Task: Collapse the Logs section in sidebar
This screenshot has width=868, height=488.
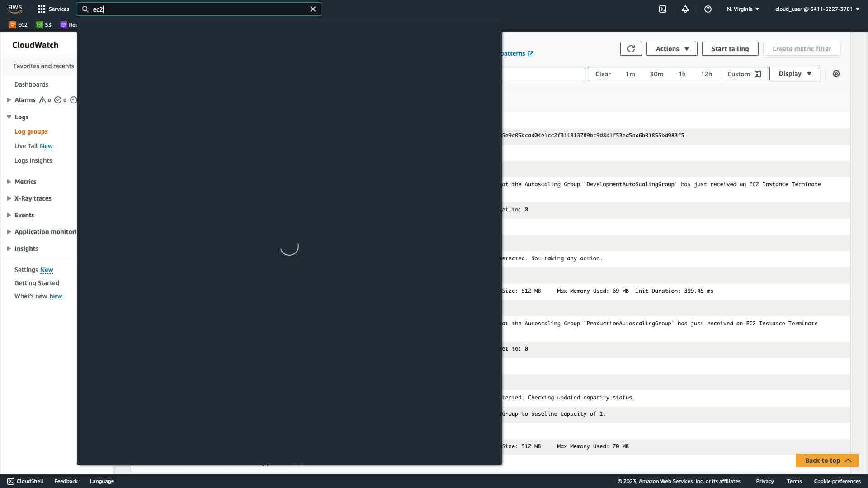Action: 9,117
